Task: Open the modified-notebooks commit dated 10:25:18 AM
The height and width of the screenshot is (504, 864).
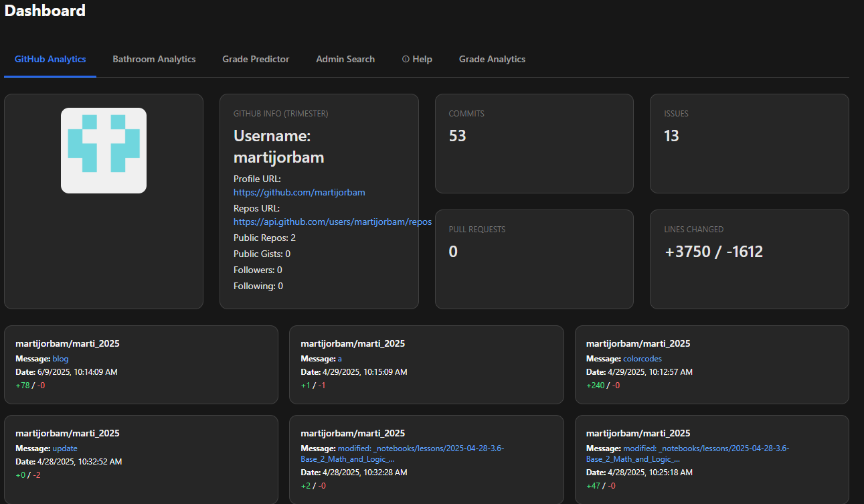Action: pos(688,454)
